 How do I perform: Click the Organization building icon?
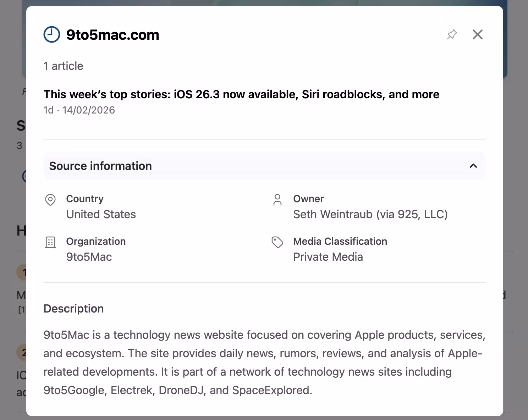click(x=50, y=242)
